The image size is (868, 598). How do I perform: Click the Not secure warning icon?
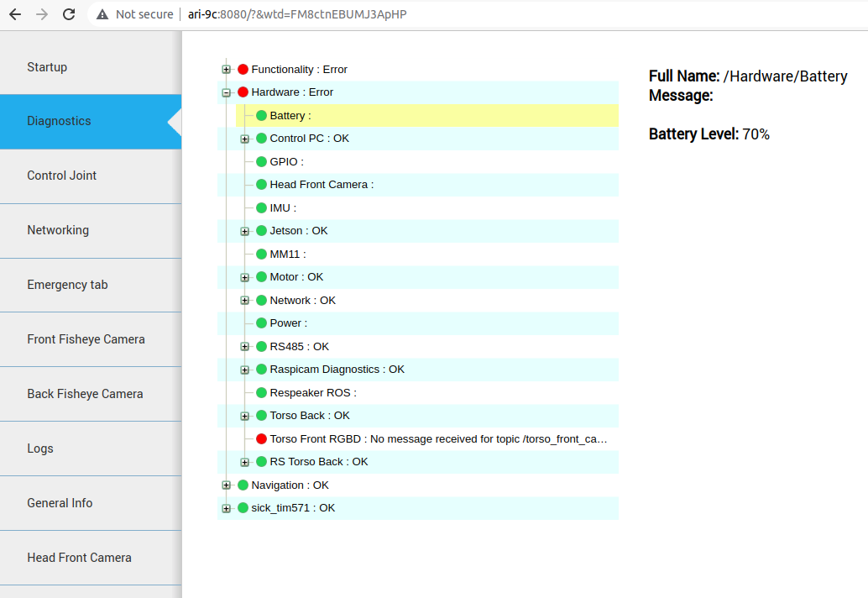[102, 14]
